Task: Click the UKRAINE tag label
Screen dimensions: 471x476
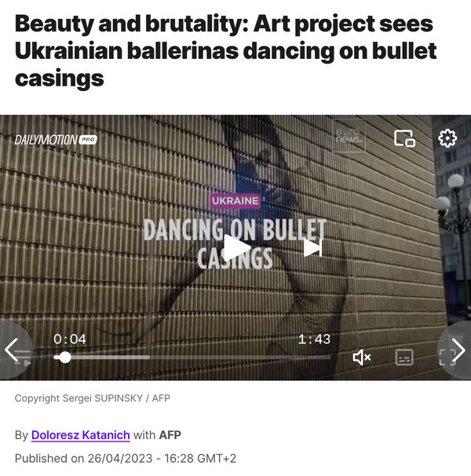Action: point(235,200)
